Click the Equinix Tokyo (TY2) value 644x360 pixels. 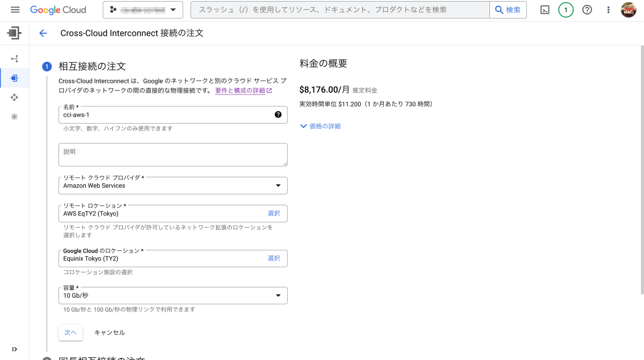point(91,258)
